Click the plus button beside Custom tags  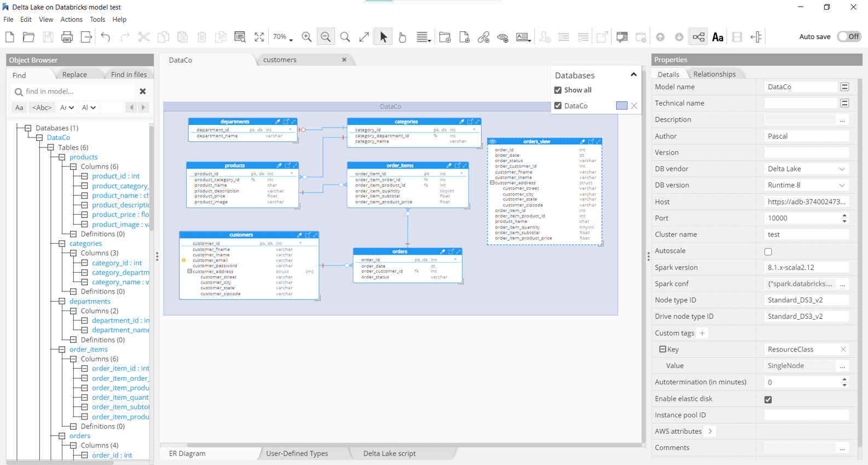coord(702,333)
